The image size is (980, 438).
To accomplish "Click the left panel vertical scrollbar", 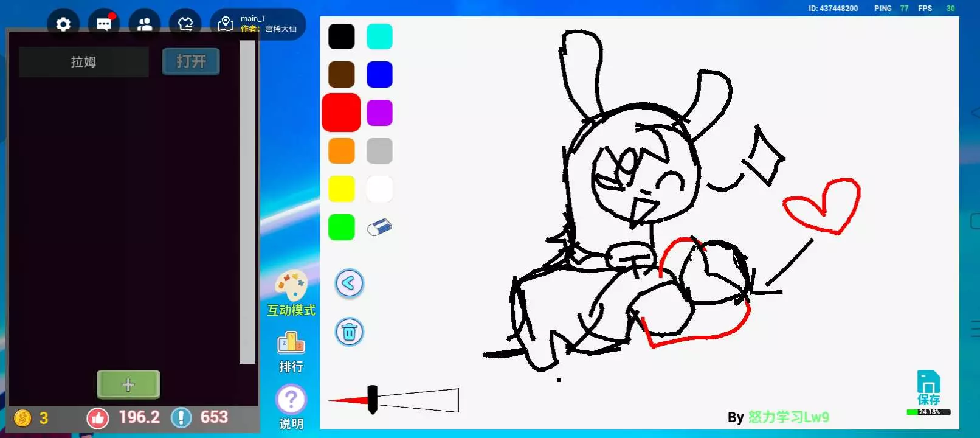I will point(247,202).
